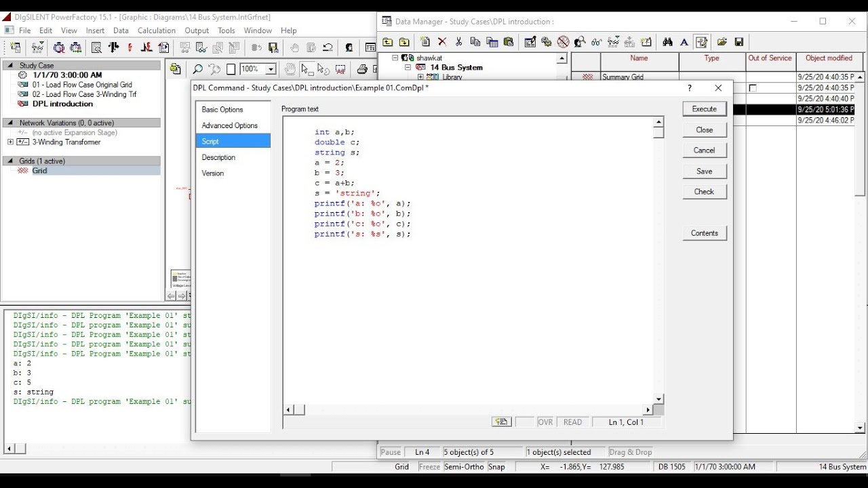Click the Zoom Back icon in graphic toolbar
This screenshot has height=488, width=868.
tap(214, 69)
